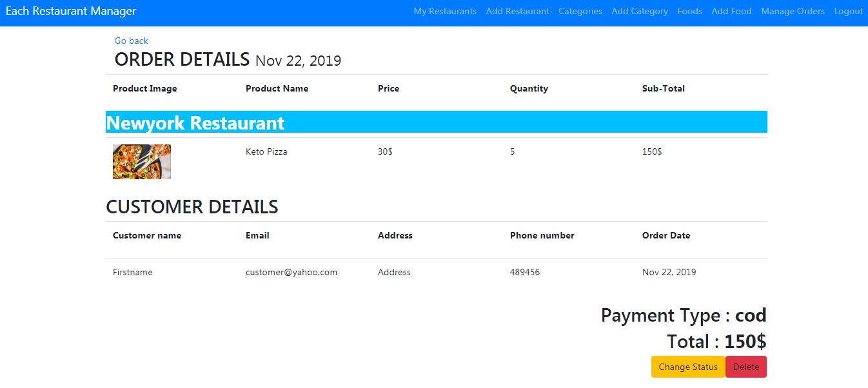Screen dimensions: 868x388
Task: Go to Add Restaurant page
Action: 517,11
